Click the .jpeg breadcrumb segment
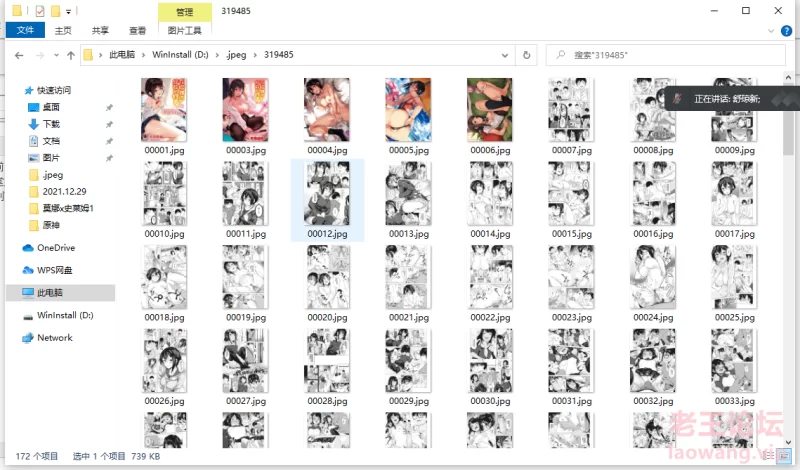Screen dimensions: 800x470 pyautogui.click(x=236, y=55)
